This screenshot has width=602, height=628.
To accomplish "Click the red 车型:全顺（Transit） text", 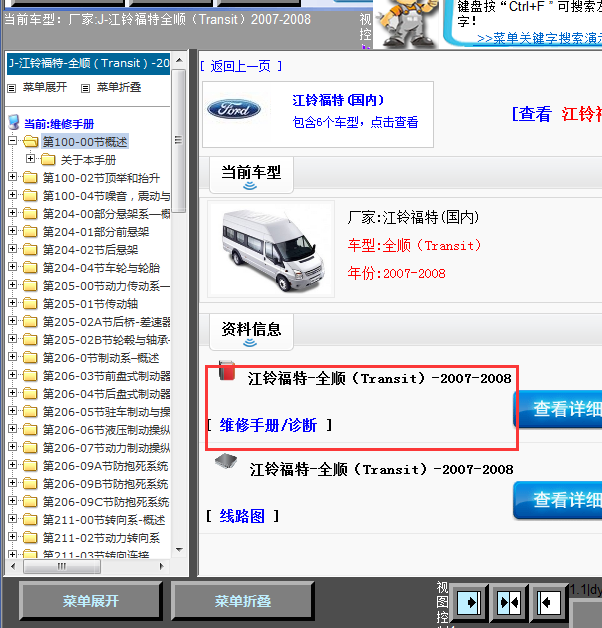I will (414, 245).
